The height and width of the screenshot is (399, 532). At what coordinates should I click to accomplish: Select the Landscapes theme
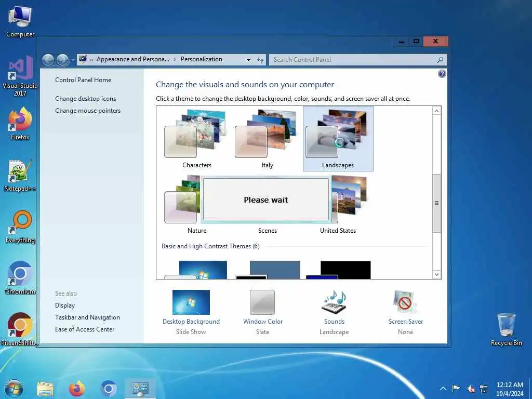tap(338, 138)
